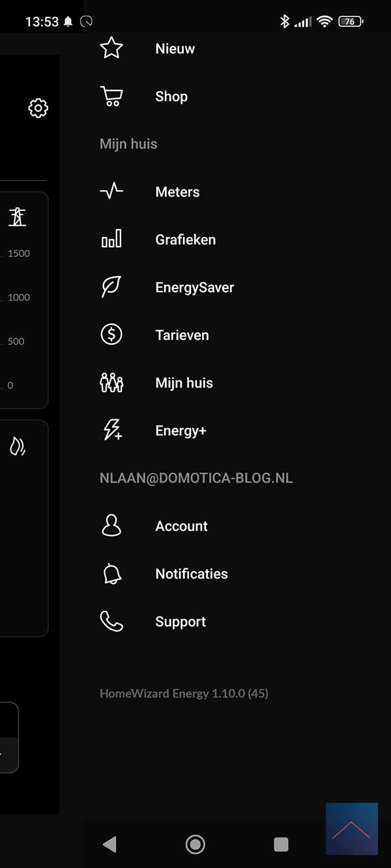Screen dimensions: 391x868
Task: Tap the family icon for Mijn huis
Action: point(111,383)
